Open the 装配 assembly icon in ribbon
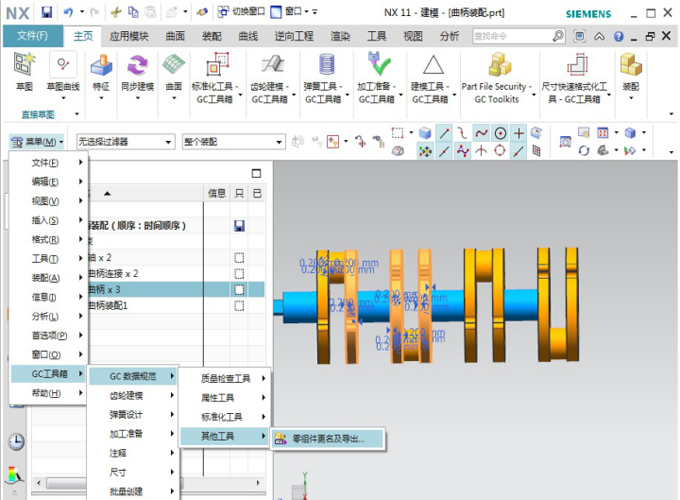Viewport: 680px width, 500px height. [630, 70]
